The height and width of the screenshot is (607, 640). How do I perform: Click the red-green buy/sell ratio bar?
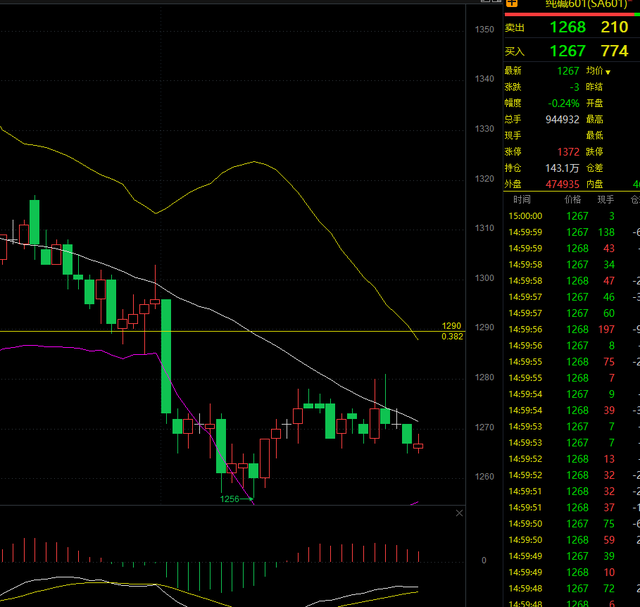(572, 13)
